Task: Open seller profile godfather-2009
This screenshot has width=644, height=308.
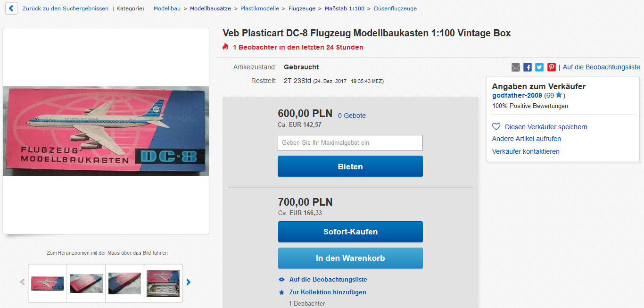Action: pos(517,95)
